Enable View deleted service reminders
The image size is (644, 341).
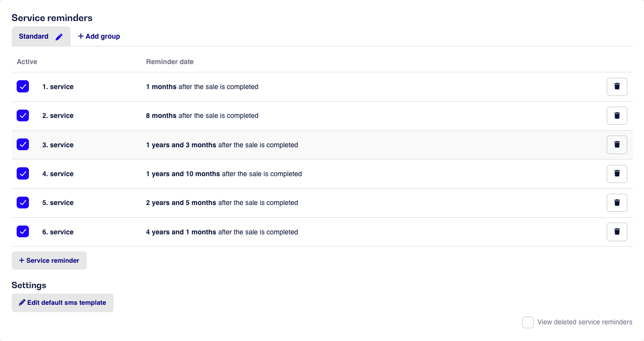click(x=527, y=322)
